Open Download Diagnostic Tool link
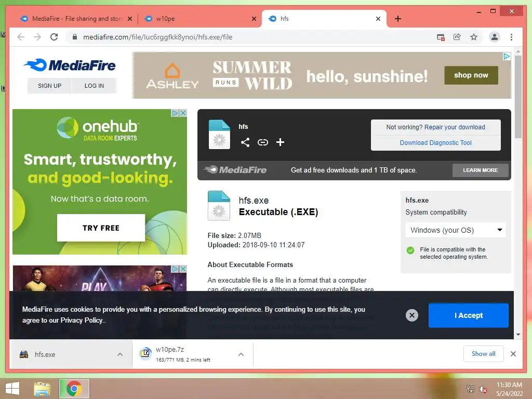 [x=436, y=143]
